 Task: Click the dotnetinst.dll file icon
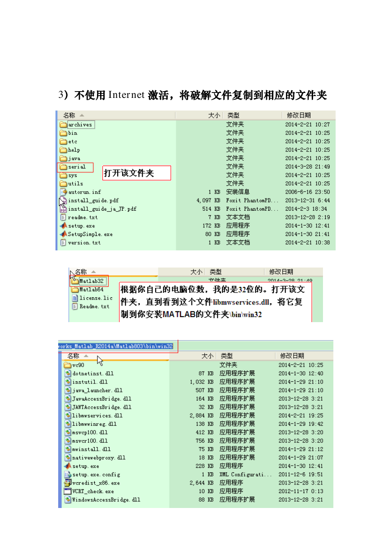68,374
